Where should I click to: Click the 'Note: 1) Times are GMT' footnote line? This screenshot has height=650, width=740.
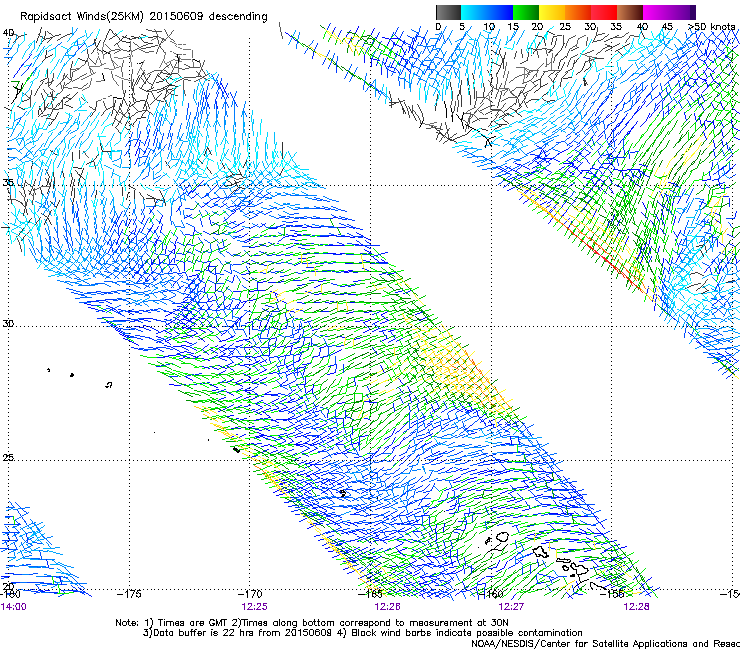click(312, 623)
